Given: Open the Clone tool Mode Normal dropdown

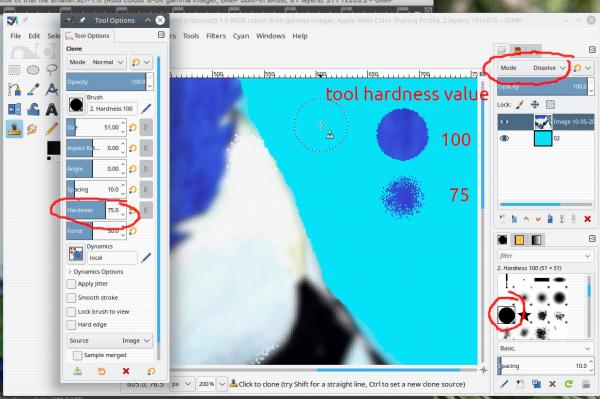Looking at the screenshot, I should tap(96, 62).
